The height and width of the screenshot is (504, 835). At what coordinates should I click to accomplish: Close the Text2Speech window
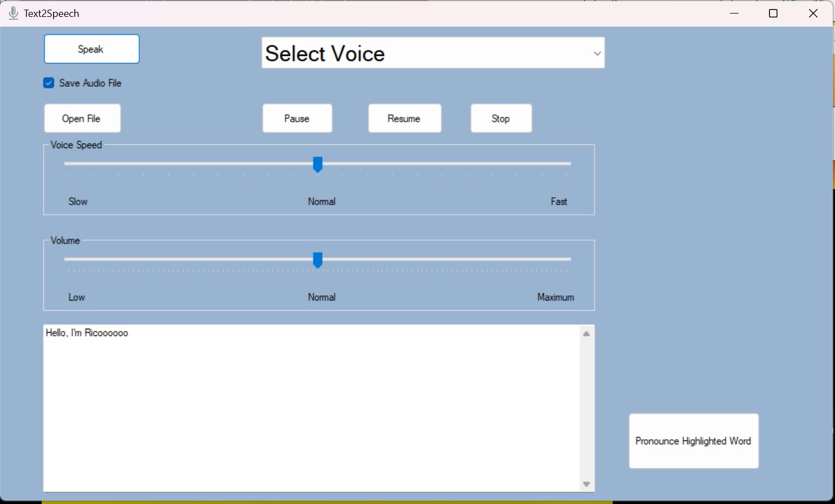tap(813, 14)
